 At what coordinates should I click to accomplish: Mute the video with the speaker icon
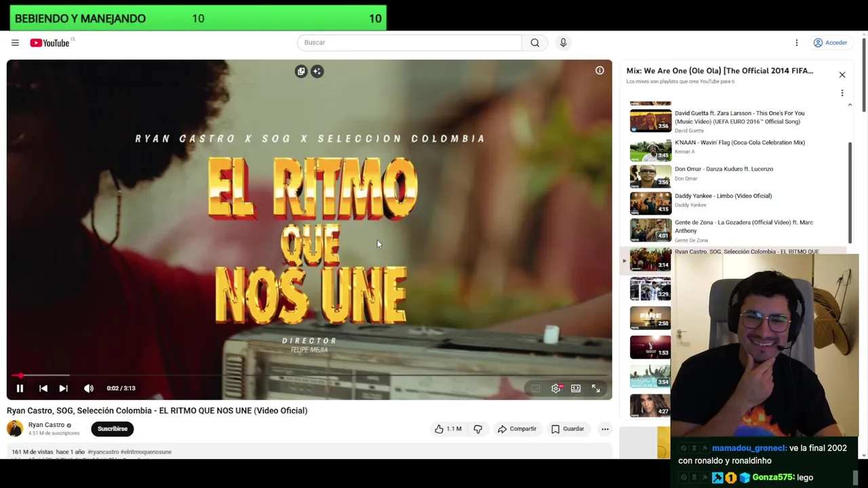(x=89, y=388)
